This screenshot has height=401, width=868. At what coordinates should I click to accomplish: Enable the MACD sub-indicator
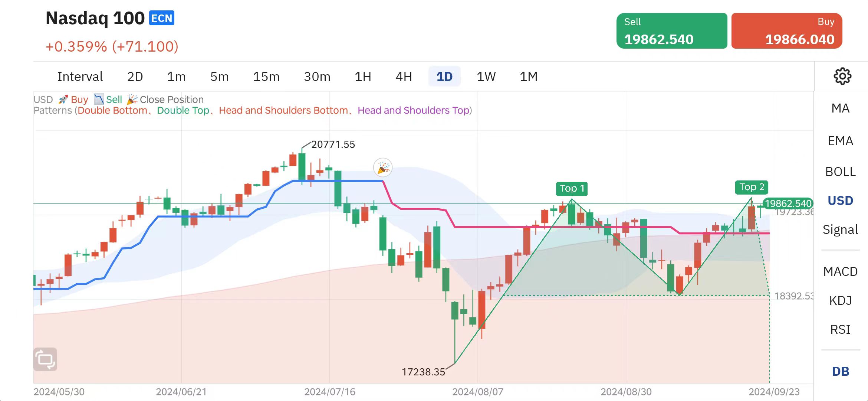click(840, 271)
